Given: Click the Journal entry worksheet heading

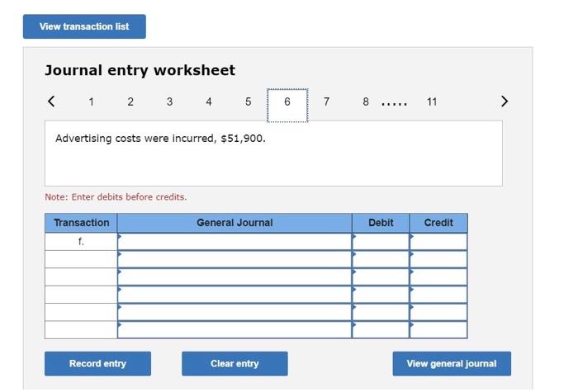Looking at the screenshot, I should point(140,70).
